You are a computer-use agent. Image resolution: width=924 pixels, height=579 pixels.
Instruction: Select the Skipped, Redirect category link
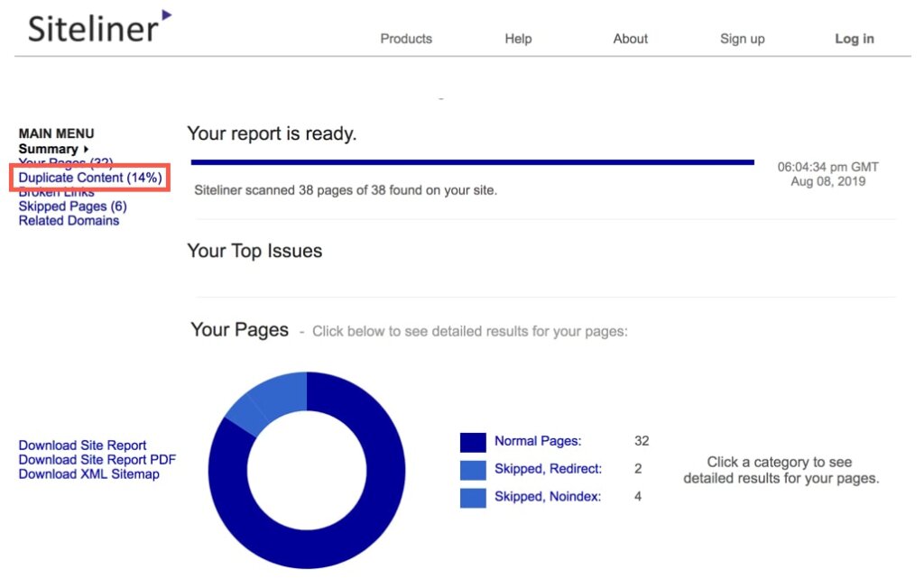pyautogui.click(x=548, y=469)
